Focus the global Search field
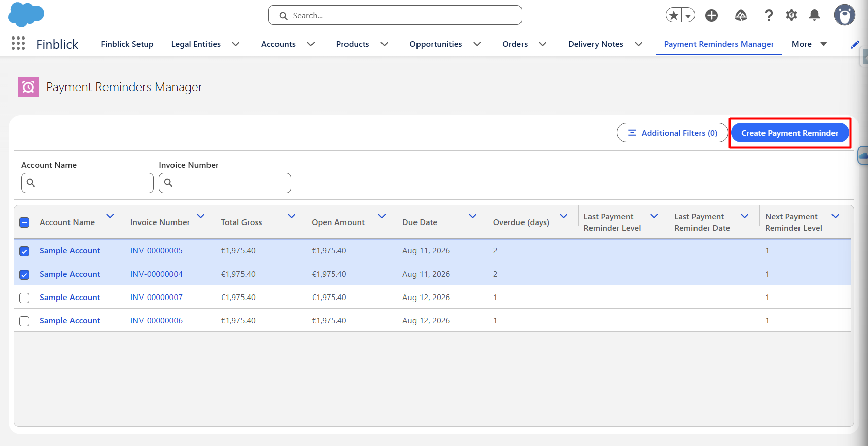 point(395,15)
